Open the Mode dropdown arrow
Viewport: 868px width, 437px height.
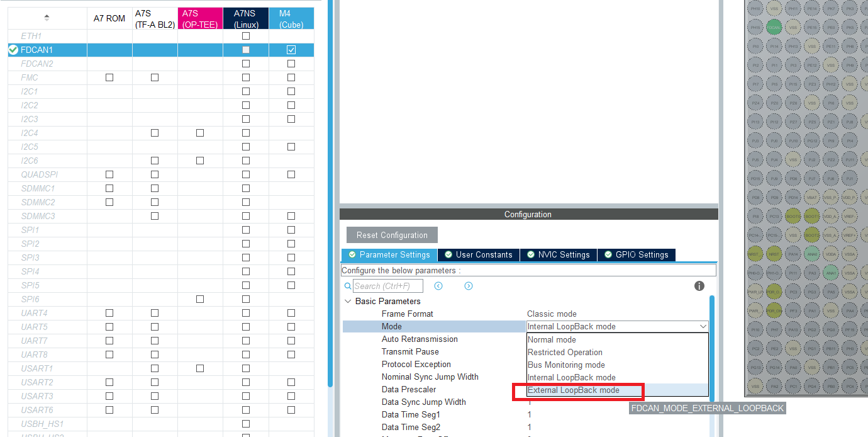[704, 326]
